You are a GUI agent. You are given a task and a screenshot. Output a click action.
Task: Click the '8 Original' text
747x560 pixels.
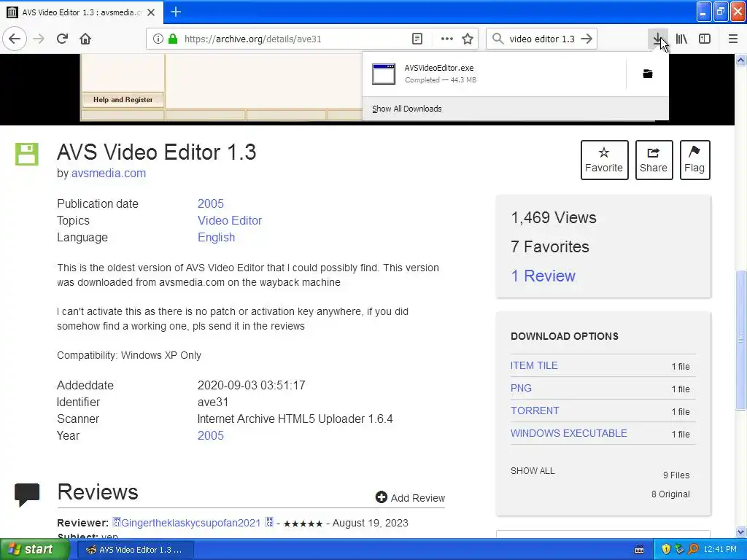coord(670,494)
